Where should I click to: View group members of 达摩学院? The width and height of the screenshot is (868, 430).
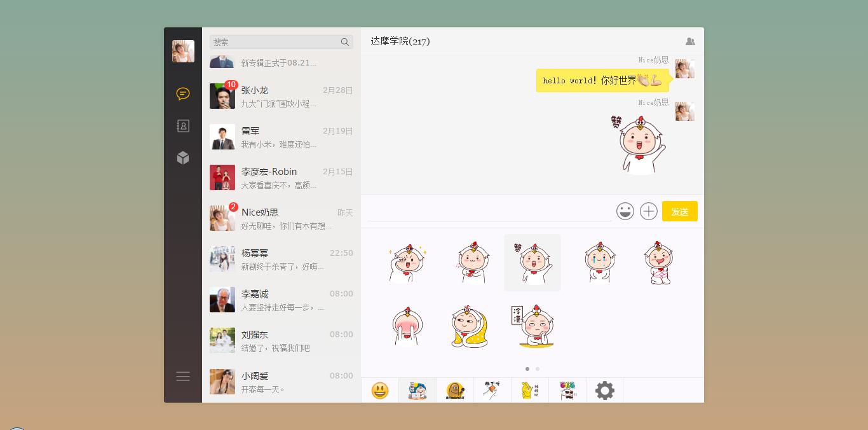[x=690, y=41]
